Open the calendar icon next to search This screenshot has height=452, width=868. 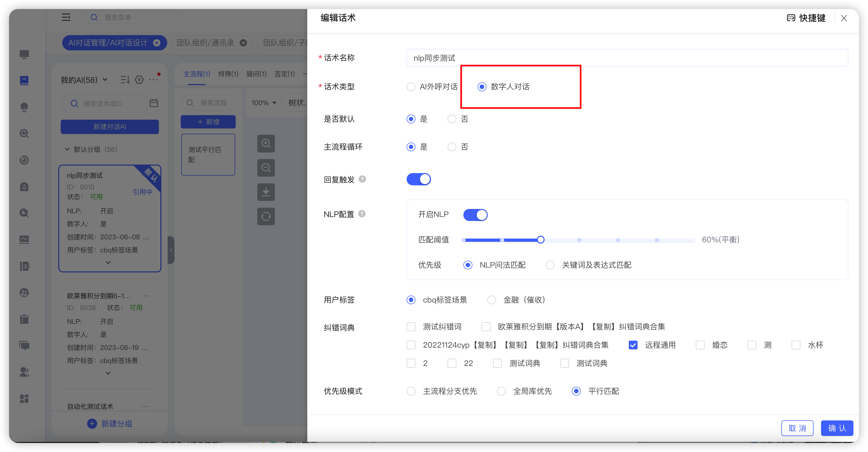pos(154,103)
